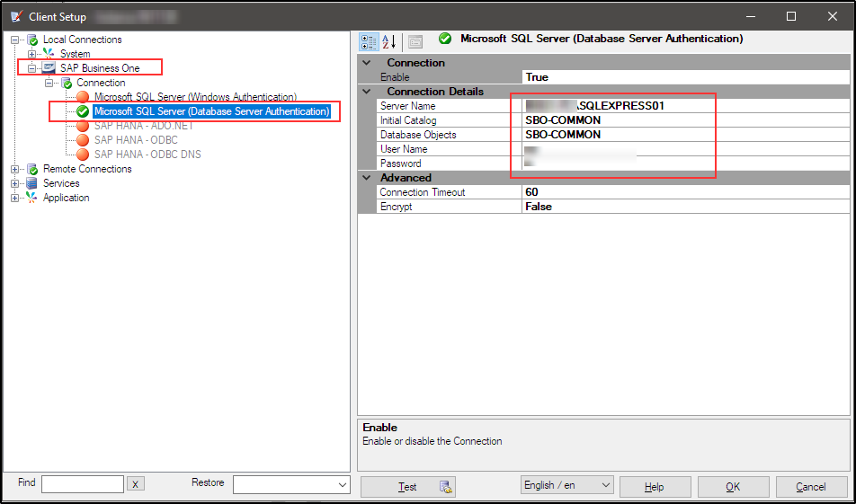Collapse the Connection Details property category
The width and height of the screenshot is (856, 504).
coord(367,91)
